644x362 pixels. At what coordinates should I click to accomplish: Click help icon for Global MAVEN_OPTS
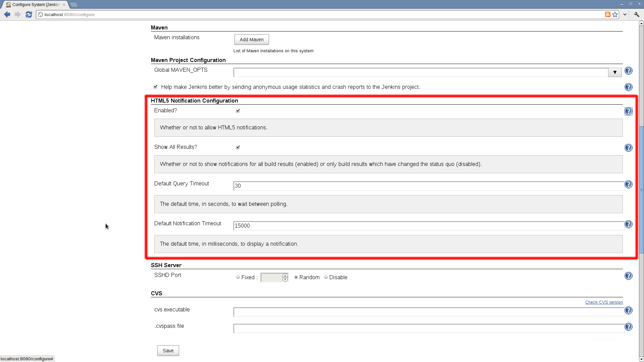(628, 71)
